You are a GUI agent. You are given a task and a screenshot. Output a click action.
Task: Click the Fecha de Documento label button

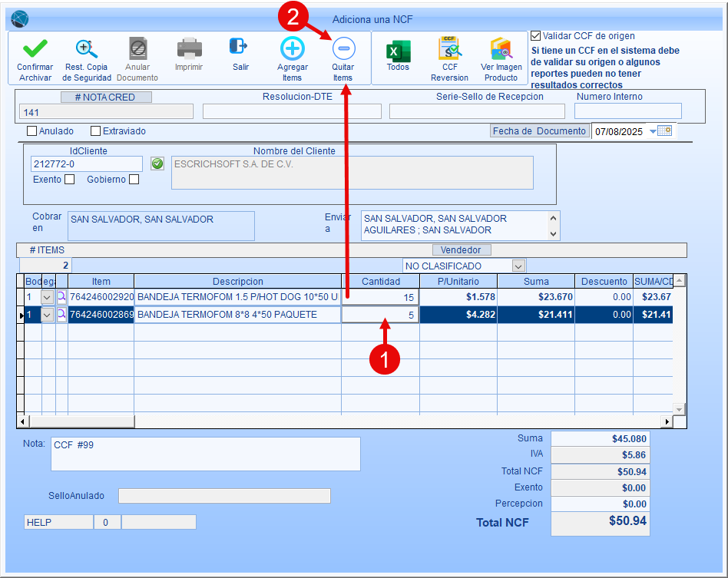[540, 131]
